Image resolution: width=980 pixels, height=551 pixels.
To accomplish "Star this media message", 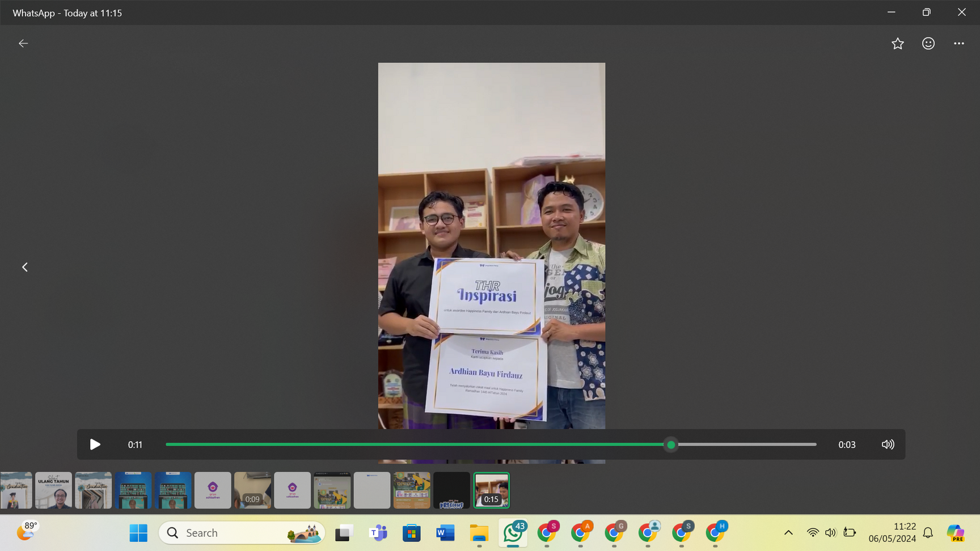I will 897,44.
